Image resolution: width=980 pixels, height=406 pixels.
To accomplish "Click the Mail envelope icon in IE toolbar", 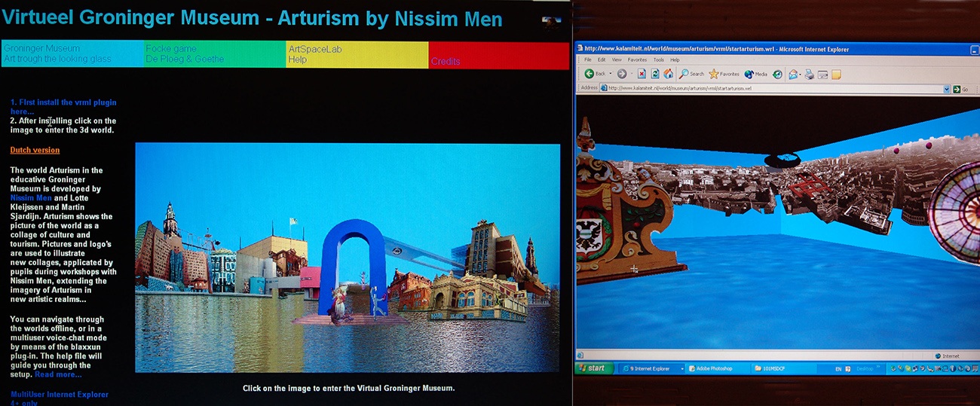I will point(793,74).
